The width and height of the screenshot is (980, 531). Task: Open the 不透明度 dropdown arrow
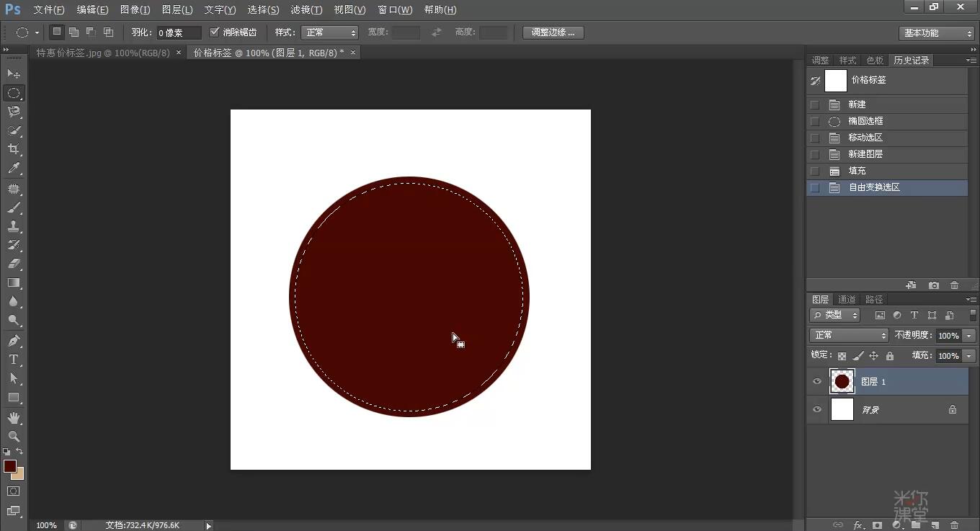click(x=968, y=335)
